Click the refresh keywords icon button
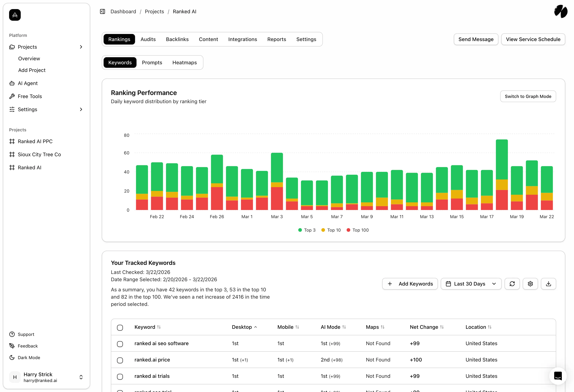This screenshot has height=392, width=574. [x=512, y=284]
